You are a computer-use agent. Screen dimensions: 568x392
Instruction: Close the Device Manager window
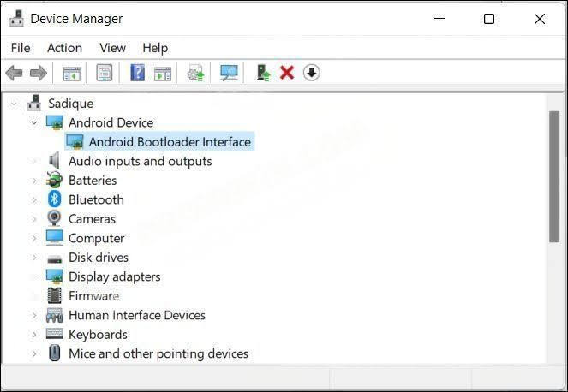pyautogui.click(x=540, y=19)
